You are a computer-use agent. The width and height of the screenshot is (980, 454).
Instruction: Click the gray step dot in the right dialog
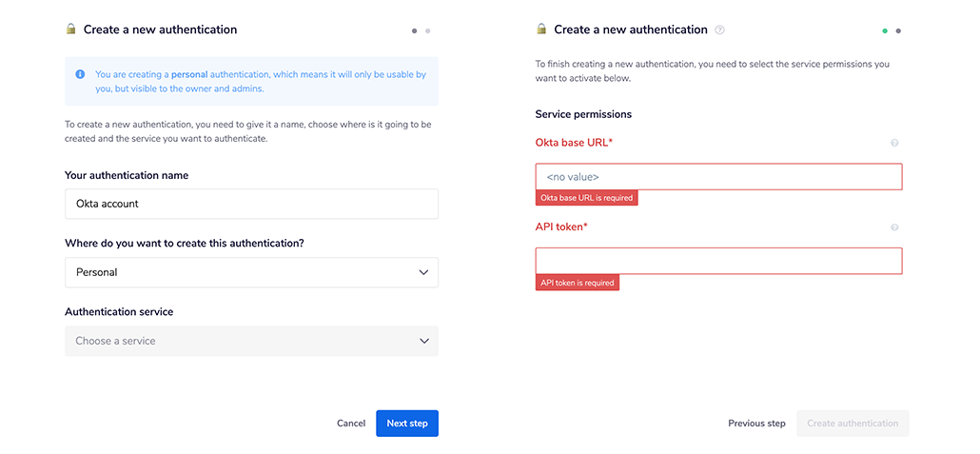point(898,30)
